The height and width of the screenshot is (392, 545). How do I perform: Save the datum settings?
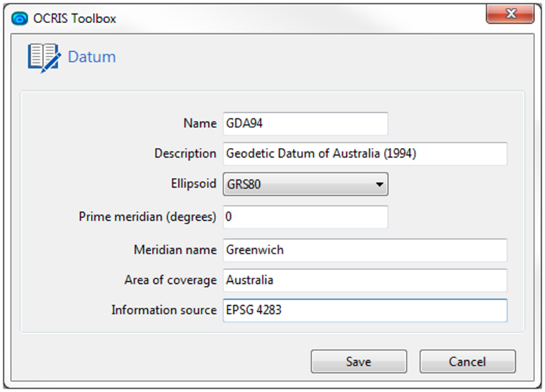click(359, 361)
